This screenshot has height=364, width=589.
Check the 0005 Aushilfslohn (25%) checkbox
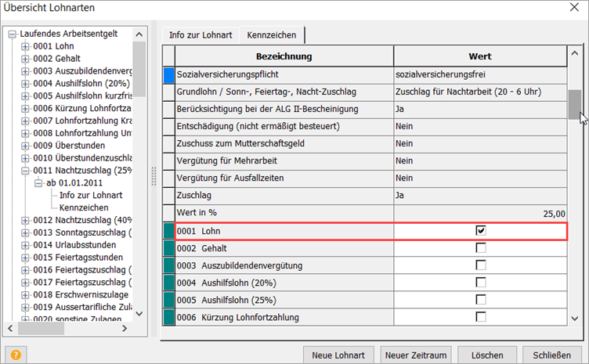(x=481, y=299)
